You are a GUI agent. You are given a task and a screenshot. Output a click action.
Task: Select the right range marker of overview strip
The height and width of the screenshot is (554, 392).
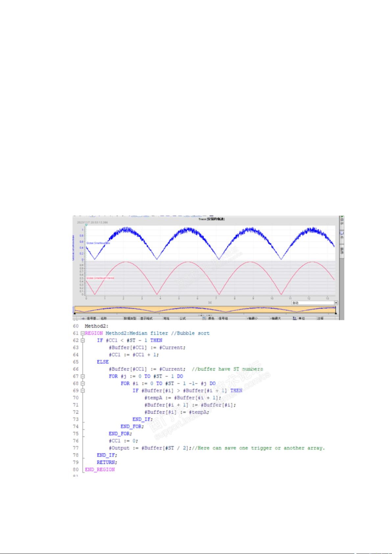point(335,314)
